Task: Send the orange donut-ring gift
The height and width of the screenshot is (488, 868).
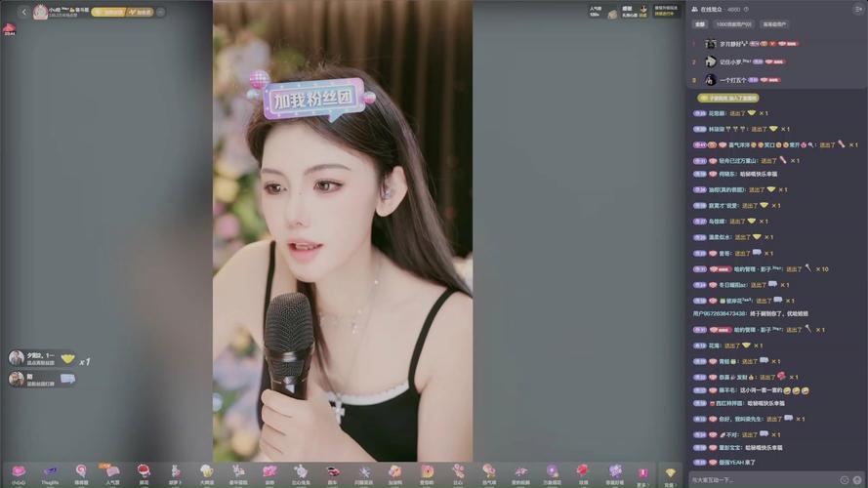Action: (x=427, y=474)
